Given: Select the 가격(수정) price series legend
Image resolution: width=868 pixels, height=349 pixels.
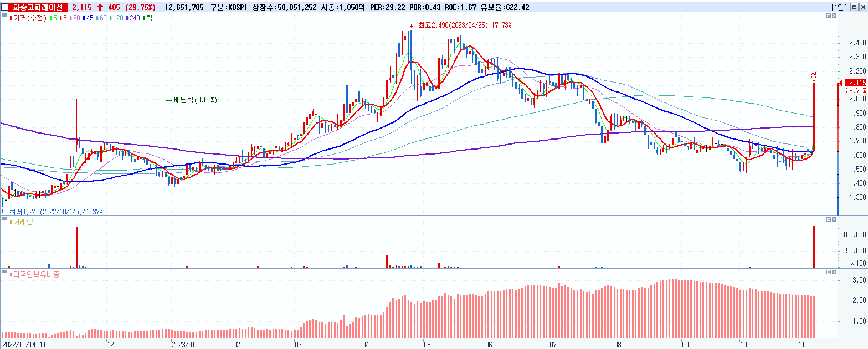Looking at the screenshot, I should (29, 18).
